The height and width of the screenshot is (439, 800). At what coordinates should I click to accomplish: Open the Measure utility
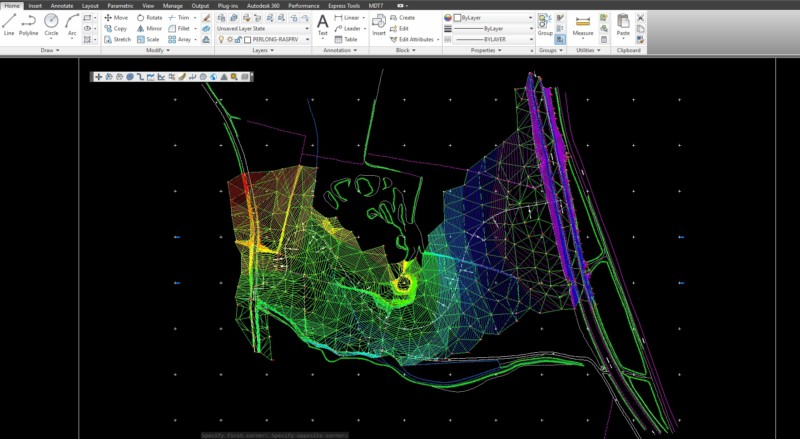(583, 24)
